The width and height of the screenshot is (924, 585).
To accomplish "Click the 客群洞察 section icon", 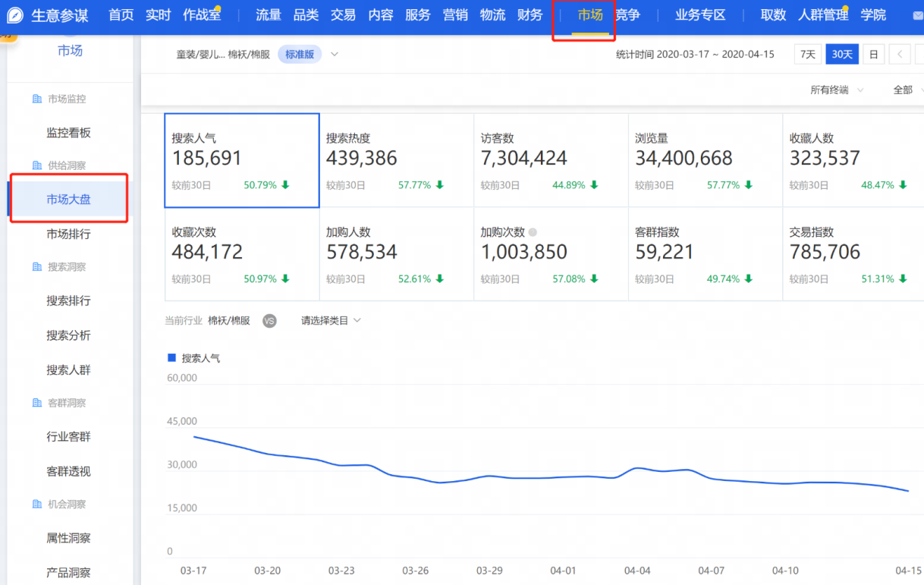I will [x=37, y=403].
